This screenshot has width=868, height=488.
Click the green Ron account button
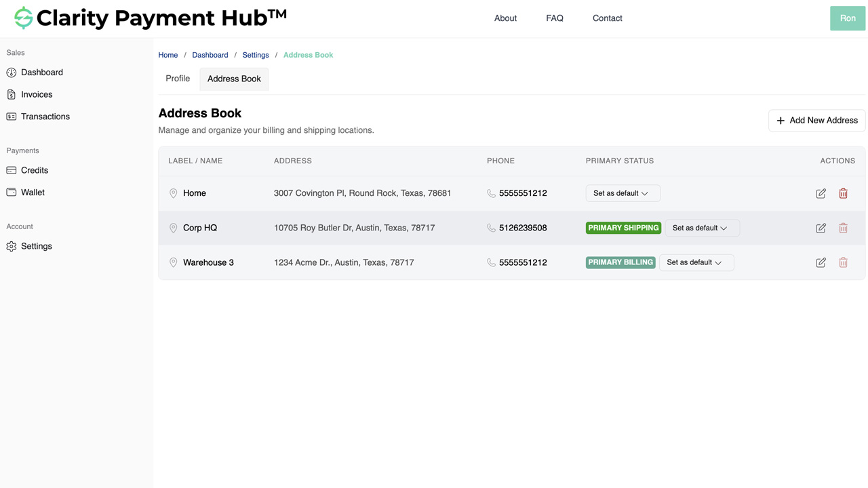(x=847, y=18)
